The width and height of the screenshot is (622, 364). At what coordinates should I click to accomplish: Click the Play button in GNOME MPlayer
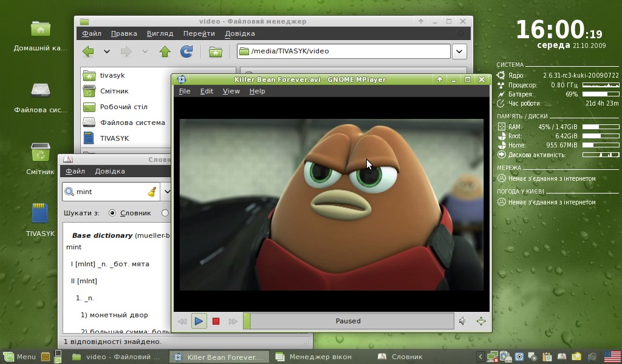pos(199,321)
